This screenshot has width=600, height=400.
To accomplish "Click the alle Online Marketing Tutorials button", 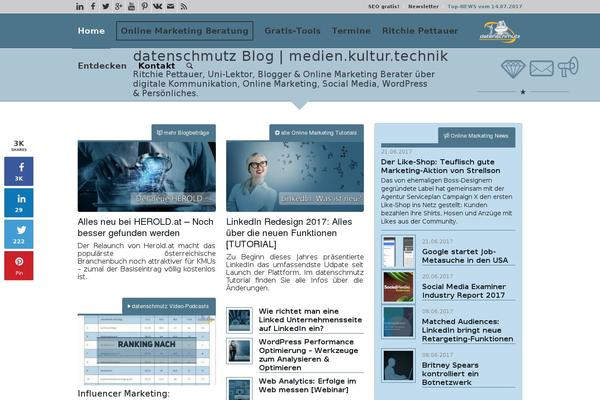I will click(316, 133).
